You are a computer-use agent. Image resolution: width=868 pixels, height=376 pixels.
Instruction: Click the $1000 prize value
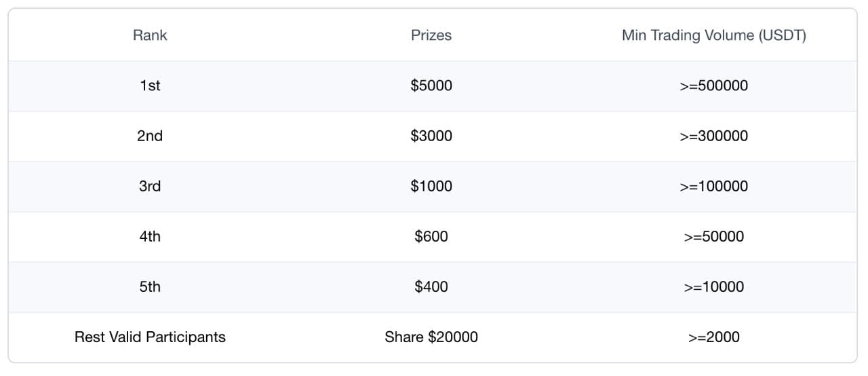(431, 186)
